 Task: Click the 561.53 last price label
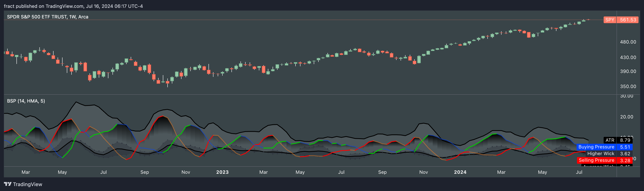coord(628,20)
